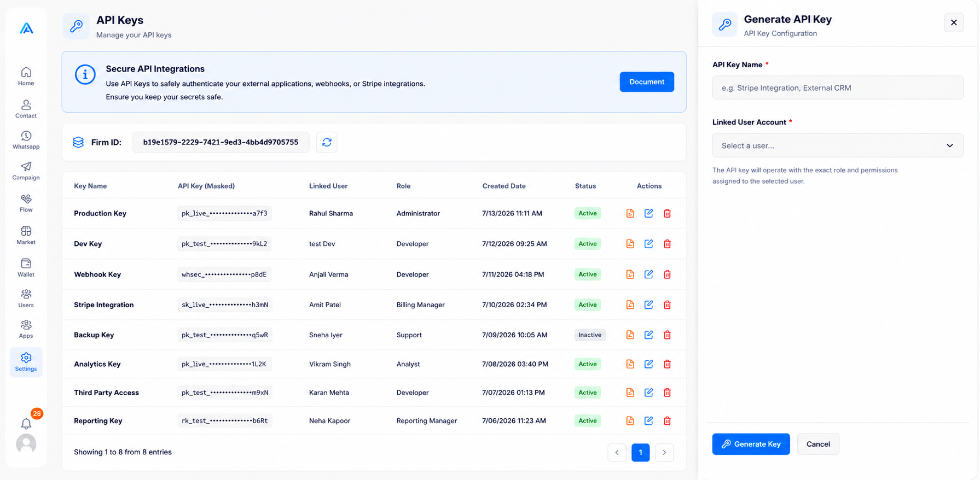Click the Inactive status badge for Backup Key
The image size is (980, 480).
click(x=590, y=335)
